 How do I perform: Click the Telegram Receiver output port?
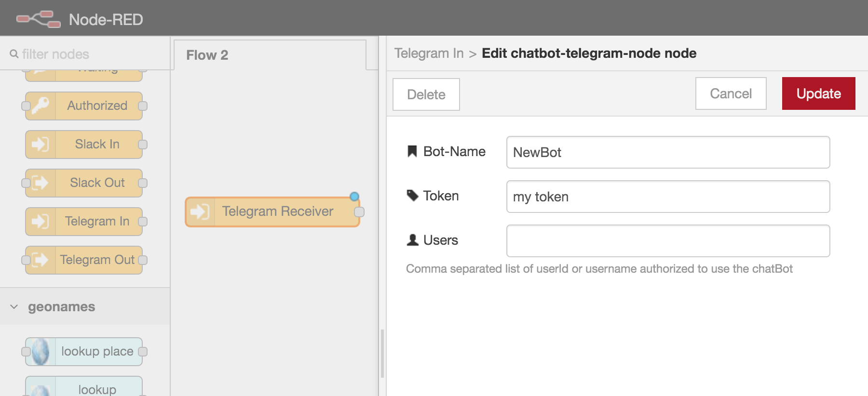[x=359, y=212]
